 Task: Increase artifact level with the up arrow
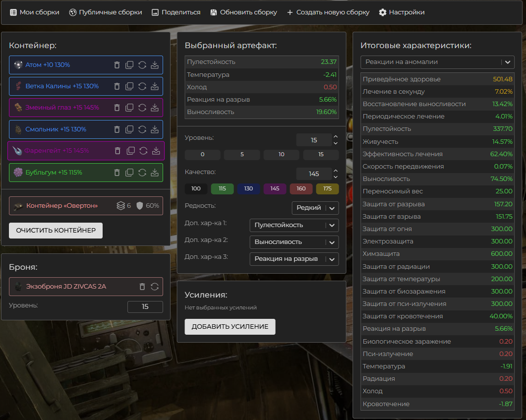click(336, 137)
